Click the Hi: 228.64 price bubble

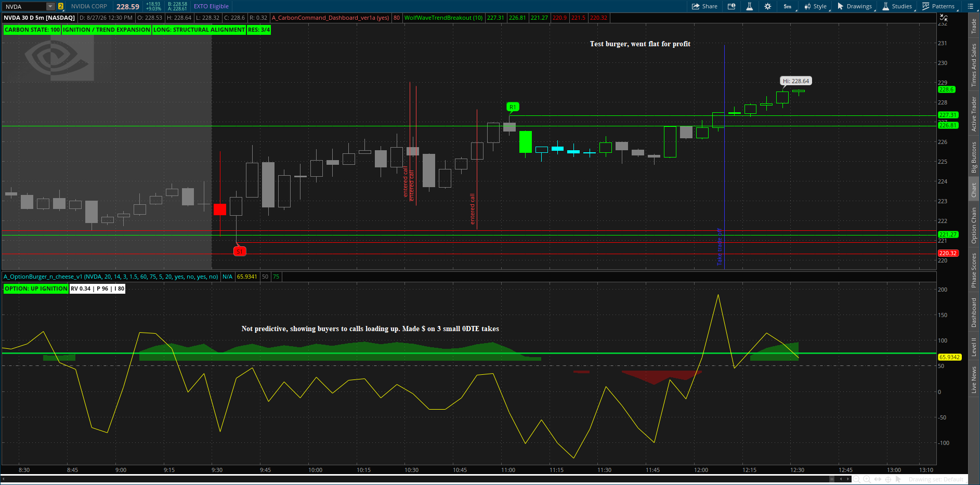[x=796, y=81]
